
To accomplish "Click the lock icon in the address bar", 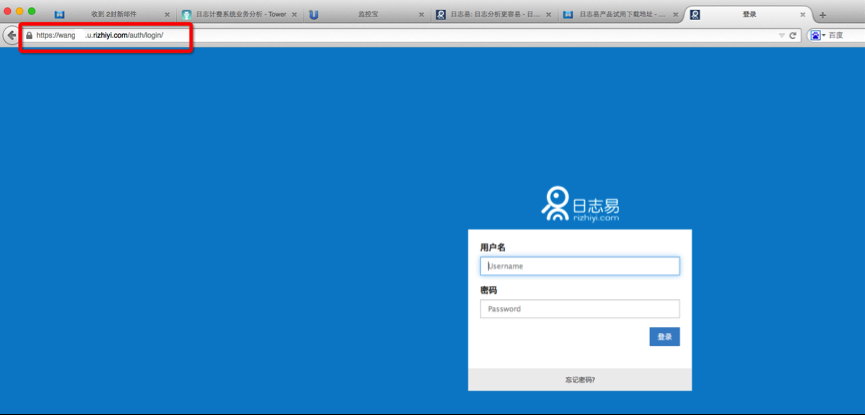I will point(29,35).
